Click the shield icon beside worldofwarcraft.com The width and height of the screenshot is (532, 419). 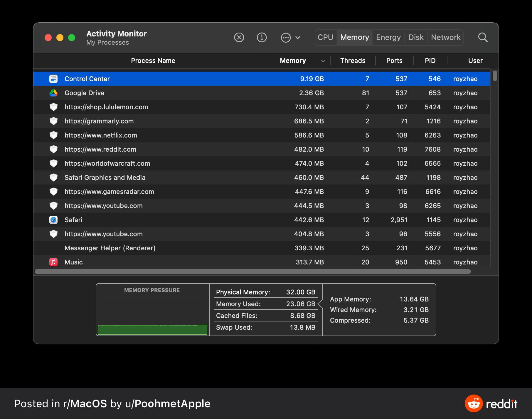[53, 163]
